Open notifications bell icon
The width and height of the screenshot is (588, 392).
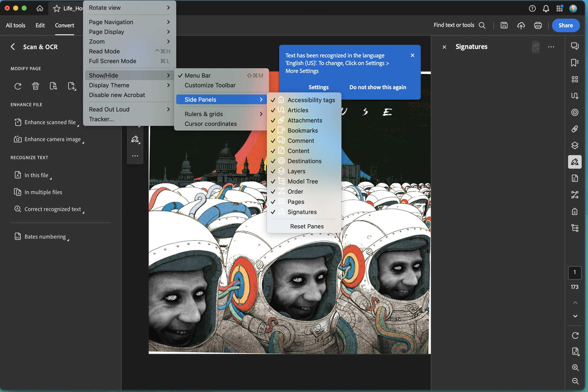coord(546,9)
